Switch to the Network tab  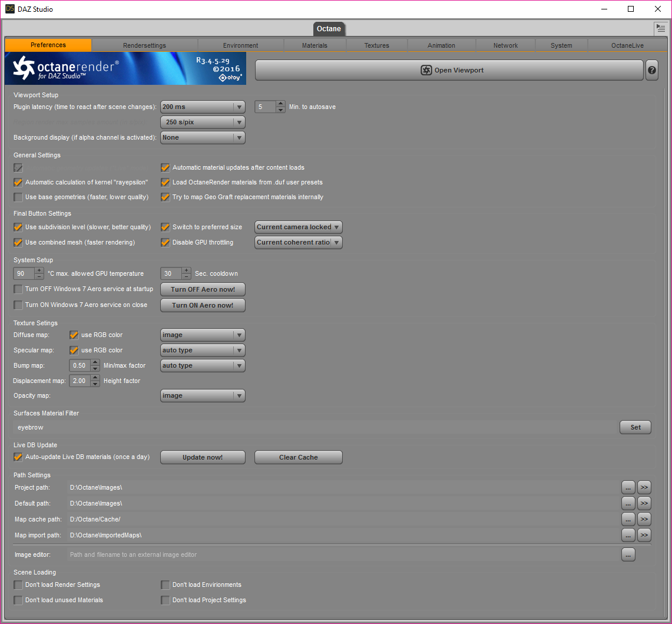(x=505, y=45)
